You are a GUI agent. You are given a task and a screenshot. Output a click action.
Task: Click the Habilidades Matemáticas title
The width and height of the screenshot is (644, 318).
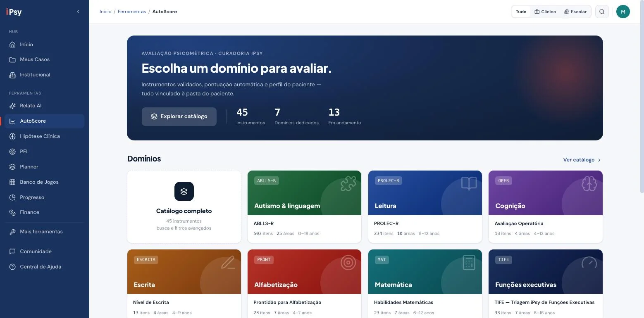[403, 302]
